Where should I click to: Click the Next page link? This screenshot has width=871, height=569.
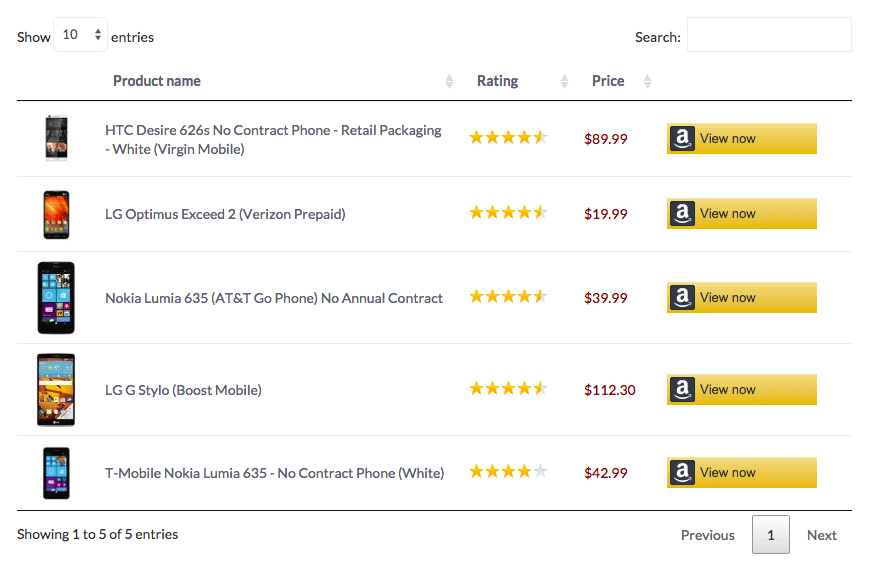(x=821, y=535)
